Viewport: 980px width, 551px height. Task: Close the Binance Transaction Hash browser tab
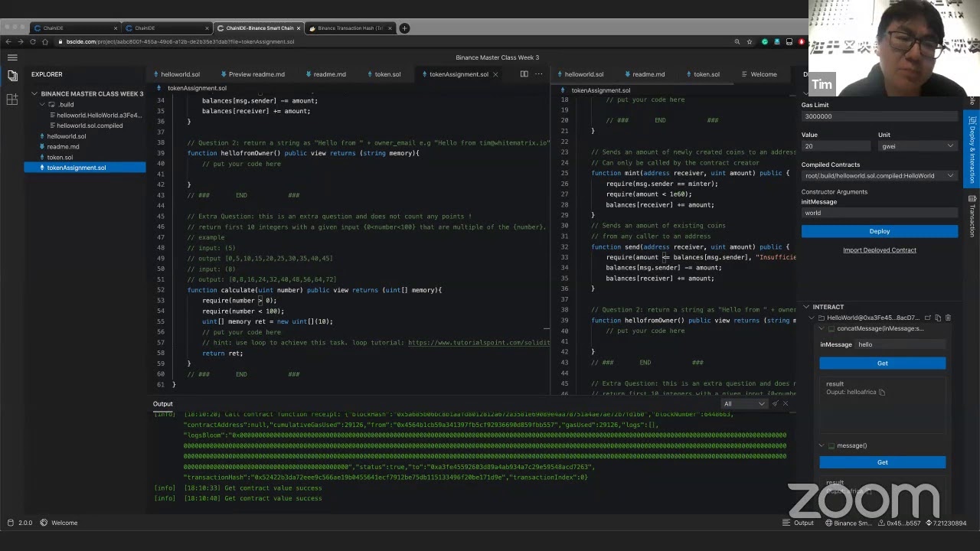click(388, 28)
